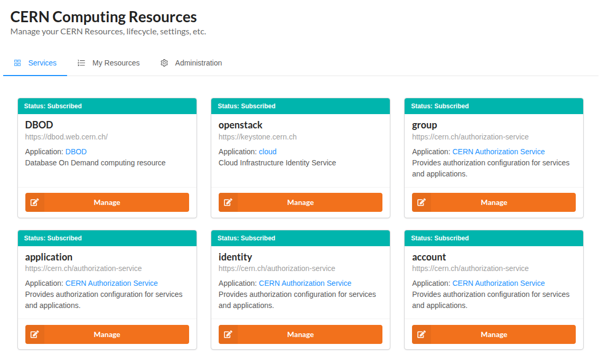599x364 pixels.
Task: Click Status: Subscribed banner on application card
Action: 107,238
